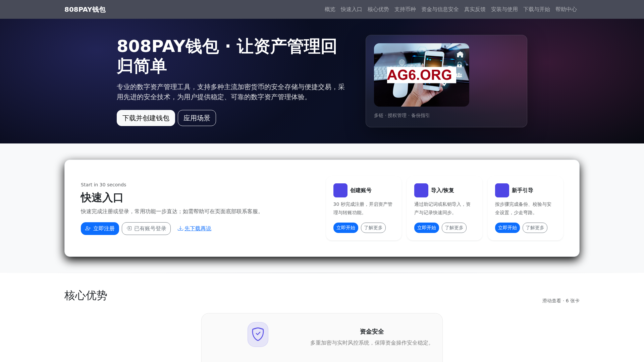
Task: Click the 应用场景 button
Action: point(197,118)
